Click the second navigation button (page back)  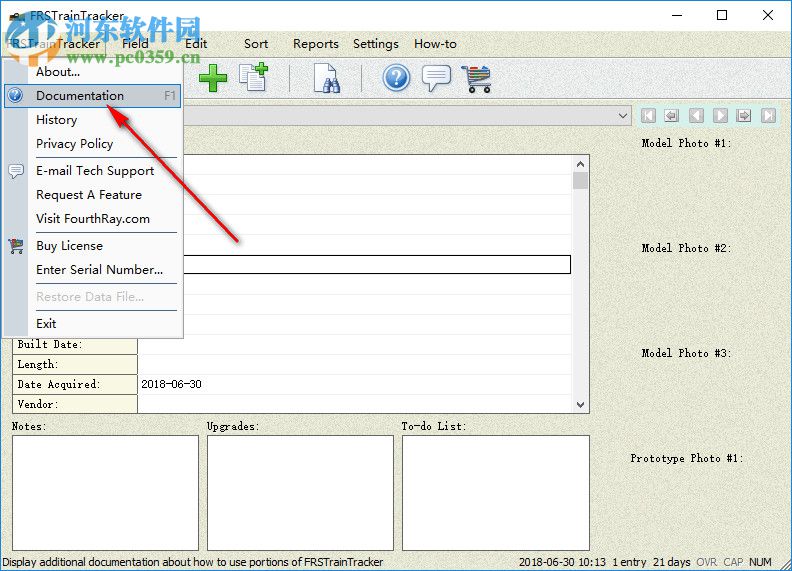[x=671, y=116]
